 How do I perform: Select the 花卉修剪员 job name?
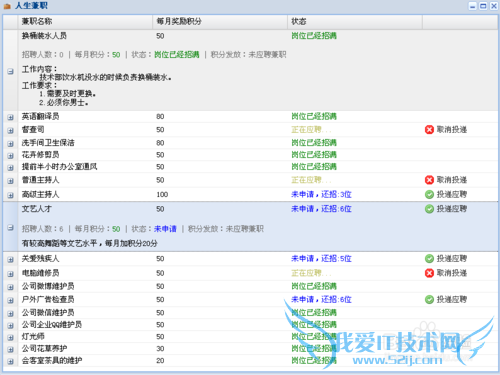pyautogui.click(x=40, y=155)
